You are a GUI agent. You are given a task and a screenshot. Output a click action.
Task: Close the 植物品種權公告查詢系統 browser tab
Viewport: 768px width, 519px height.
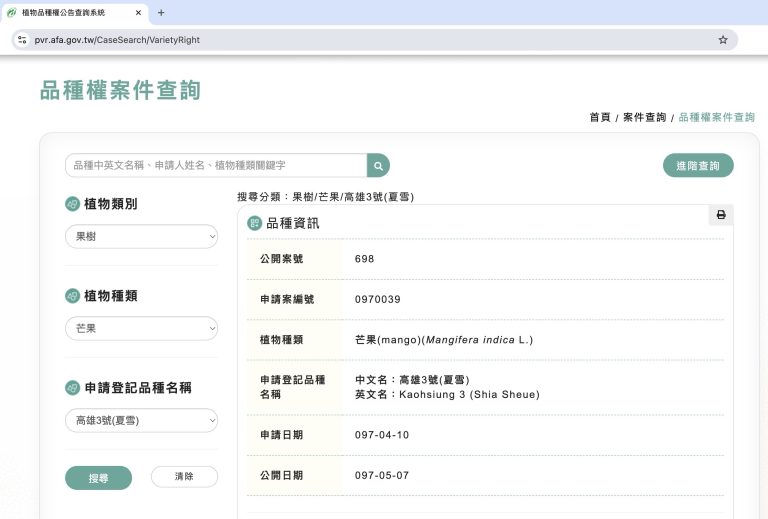click(138, 13)
